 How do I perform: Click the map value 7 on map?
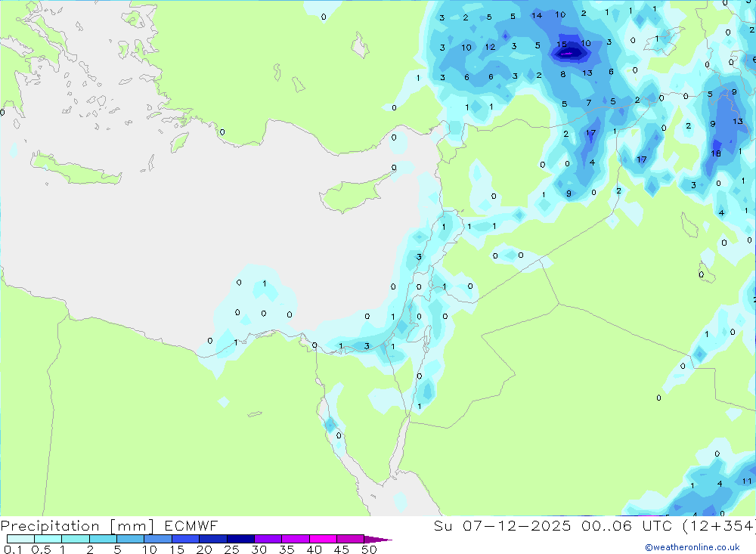[589, 103]
